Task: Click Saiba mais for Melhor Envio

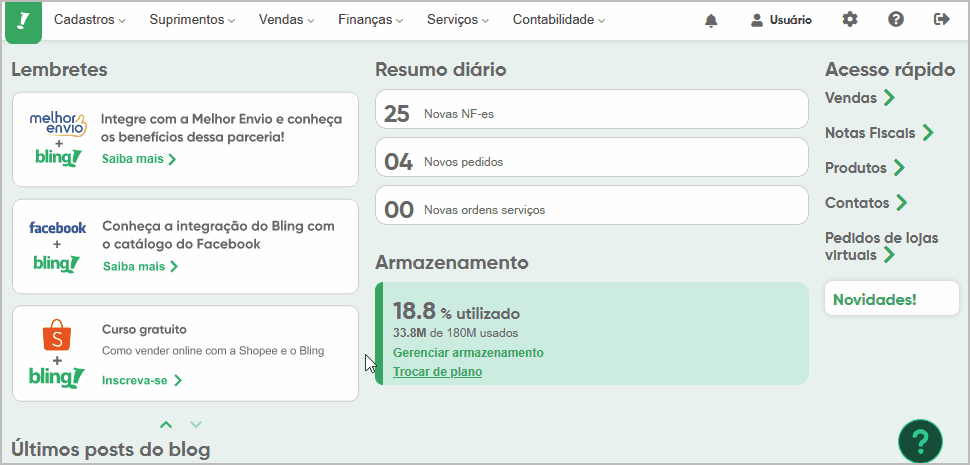Action: 139,159
